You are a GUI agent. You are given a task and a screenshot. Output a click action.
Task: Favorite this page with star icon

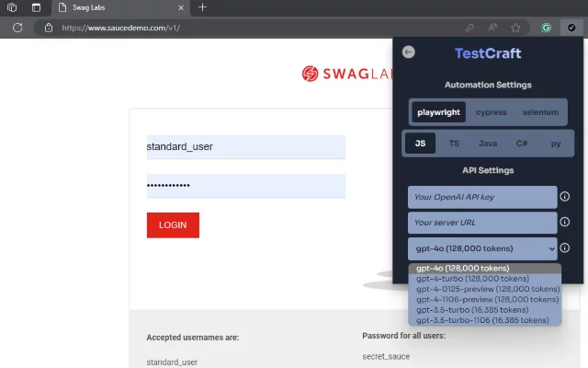516,28
